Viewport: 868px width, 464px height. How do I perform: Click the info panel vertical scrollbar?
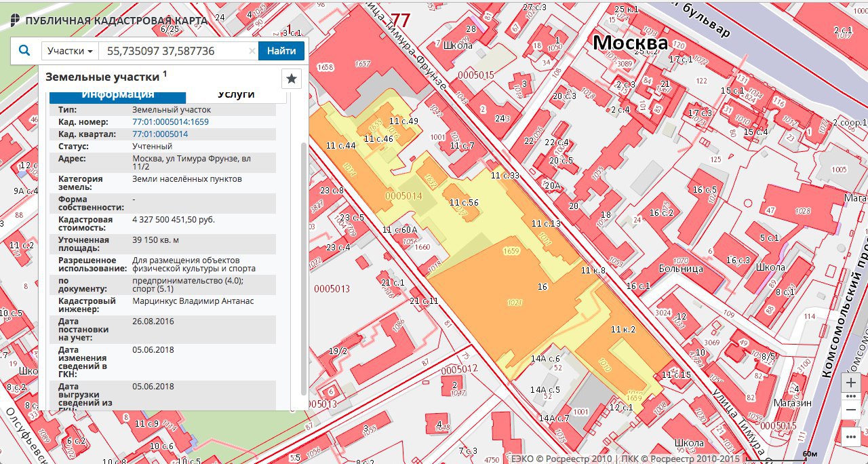[x=303, y=268]
